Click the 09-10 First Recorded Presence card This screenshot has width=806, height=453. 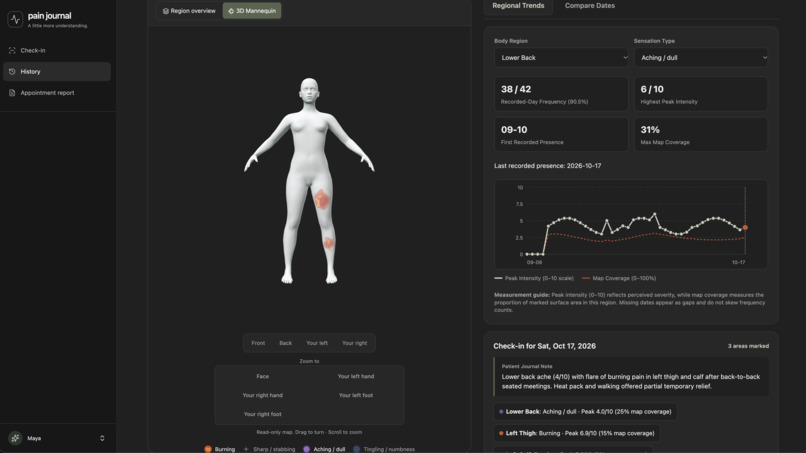(561, 134)
